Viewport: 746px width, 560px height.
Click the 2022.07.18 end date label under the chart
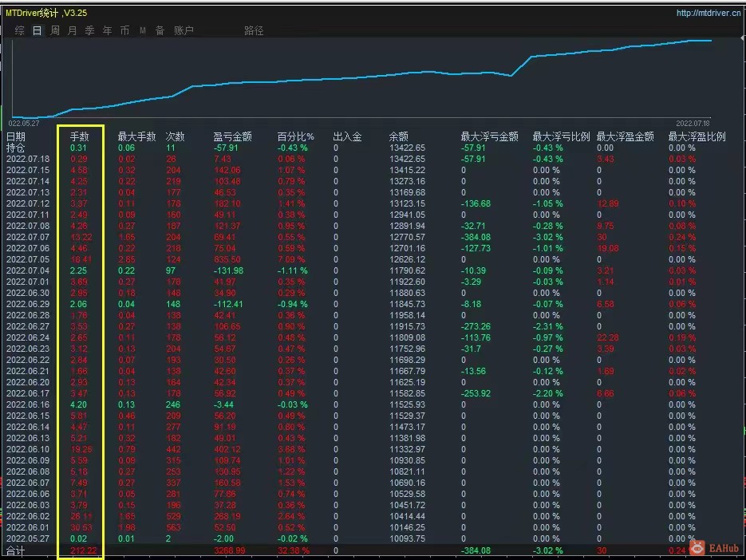[x=693, y=123]
